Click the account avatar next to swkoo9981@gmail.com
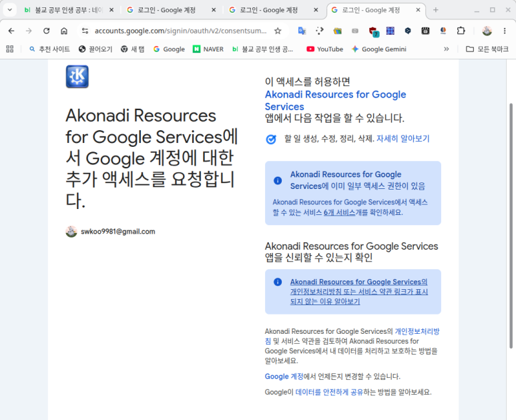 (71, 232)
